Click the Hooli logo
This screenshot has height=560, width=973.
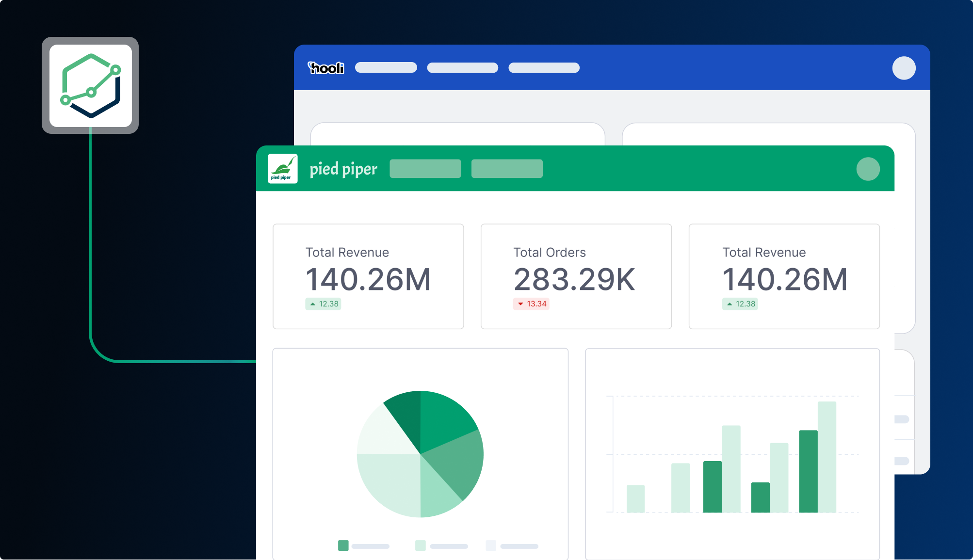326,68
